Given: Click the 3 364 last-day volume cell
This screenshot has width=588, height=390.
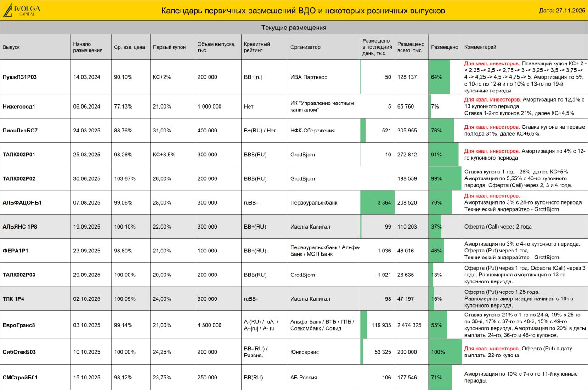Looking at the screenshot, I should coord(377,202).
